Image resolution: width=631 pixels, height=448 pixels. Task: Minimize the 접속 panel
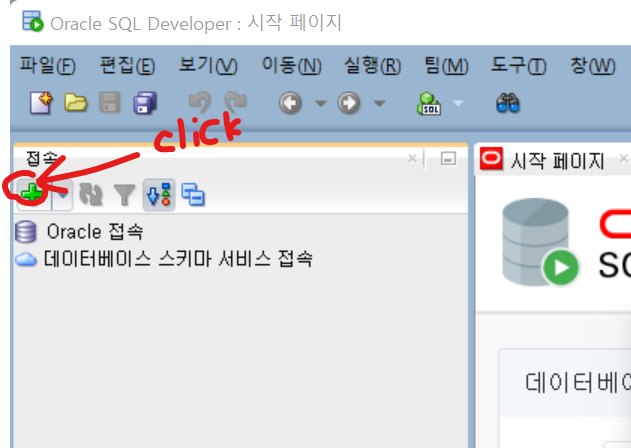(x=448, y=159)
